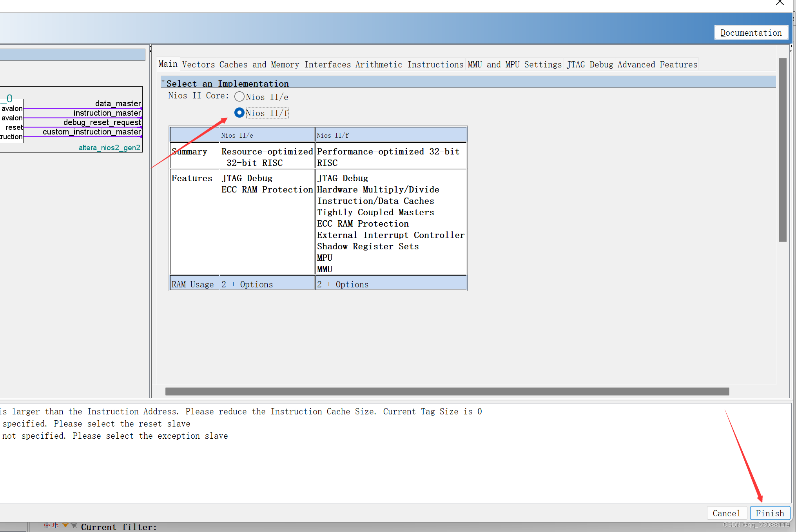Switch to the Main tab
796x532 pixels.
(168, 64)
